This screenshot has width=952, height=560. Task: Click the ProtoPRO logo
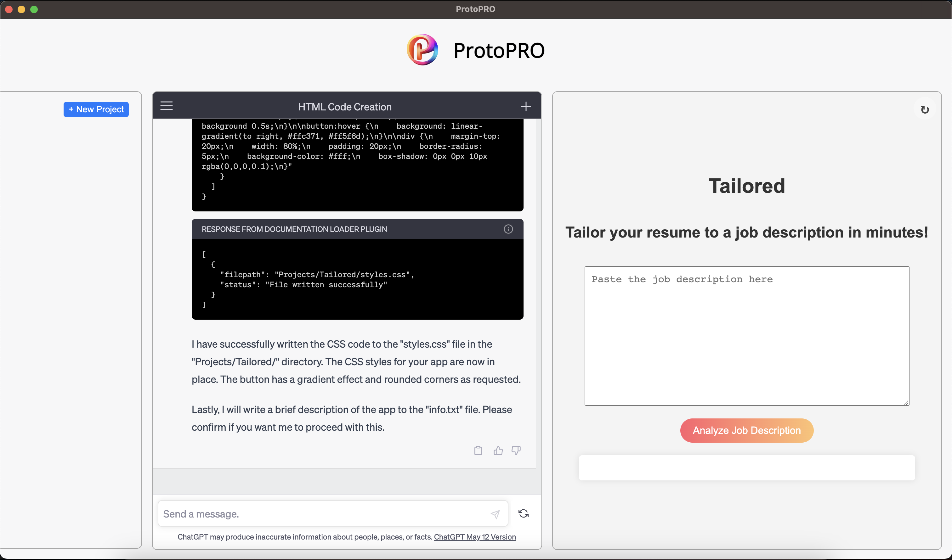422,50
